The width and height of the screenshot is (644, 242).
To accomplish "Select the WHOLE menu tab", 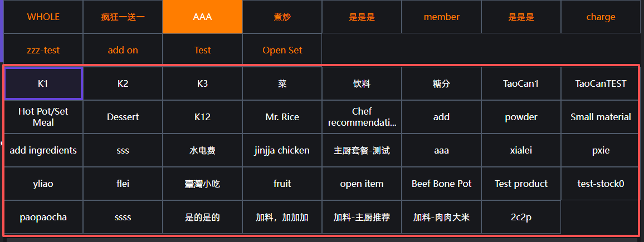I will 43,17.
